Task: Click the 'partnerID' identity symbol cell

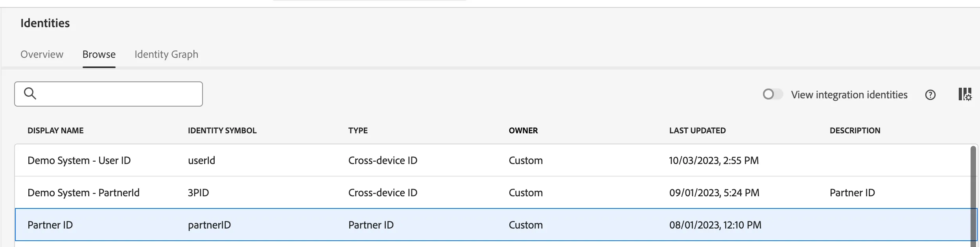Action: [x=209, y=225]
